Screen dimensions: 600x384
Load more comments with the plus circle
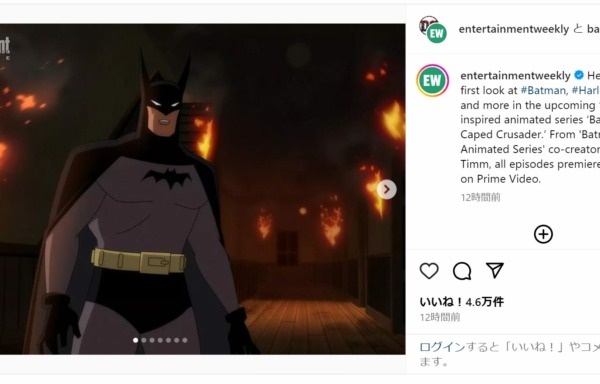point(543,234)
